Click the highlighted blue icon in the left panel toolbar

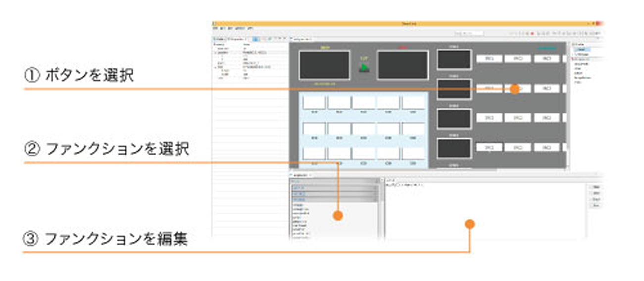[x=255, y=38]
